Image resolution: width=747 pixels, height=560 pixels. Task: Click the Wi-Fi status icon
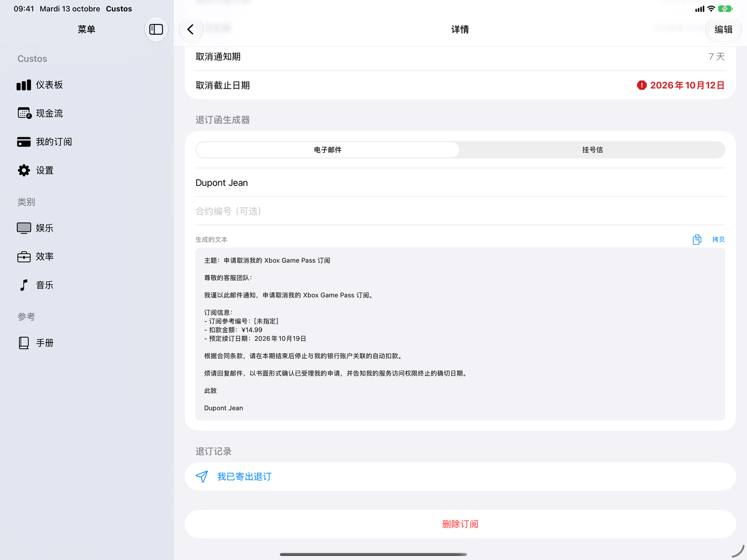[x=711, y=9]
